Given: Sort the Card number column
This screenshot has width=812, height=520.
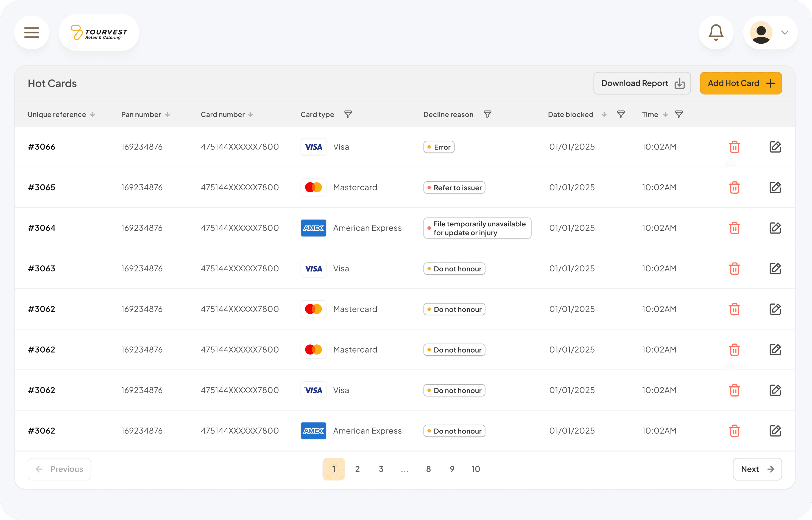Looking at the screenshot, I should coord(250,114).
